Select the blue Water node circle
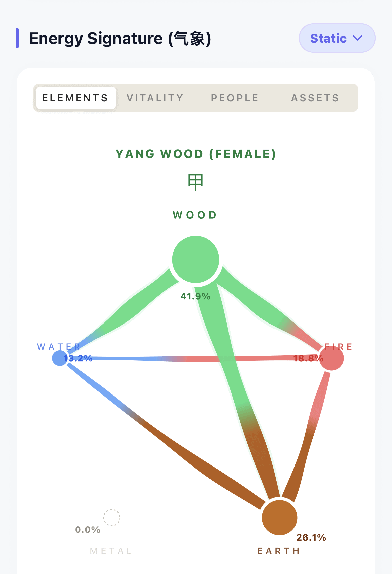392x574 pixels. [x=60, y=358]
